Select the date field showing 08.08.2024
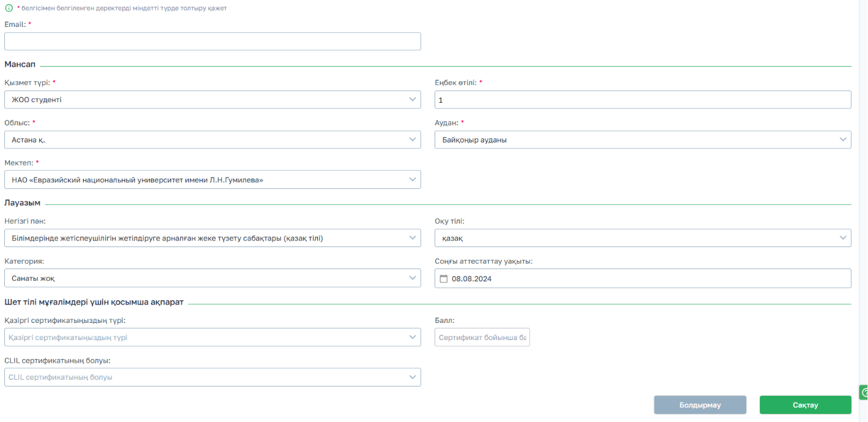 pos(643,278)
